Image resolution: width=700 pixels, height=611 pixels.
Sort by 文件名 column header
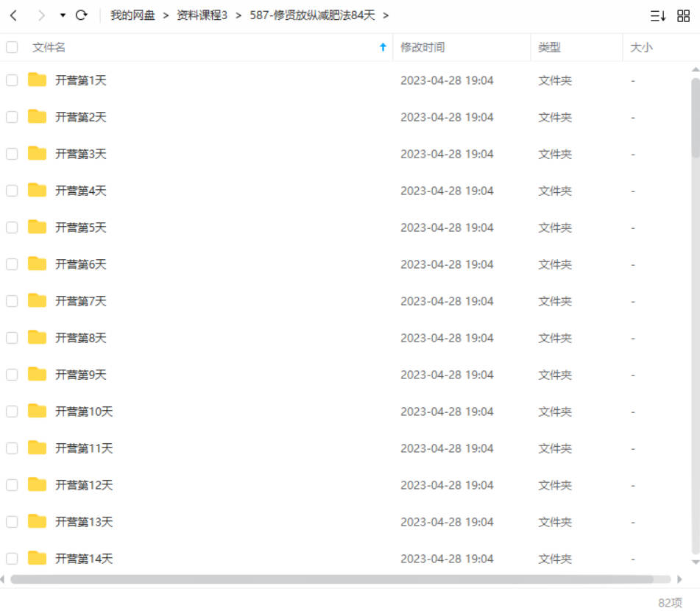tap(49, 47)
